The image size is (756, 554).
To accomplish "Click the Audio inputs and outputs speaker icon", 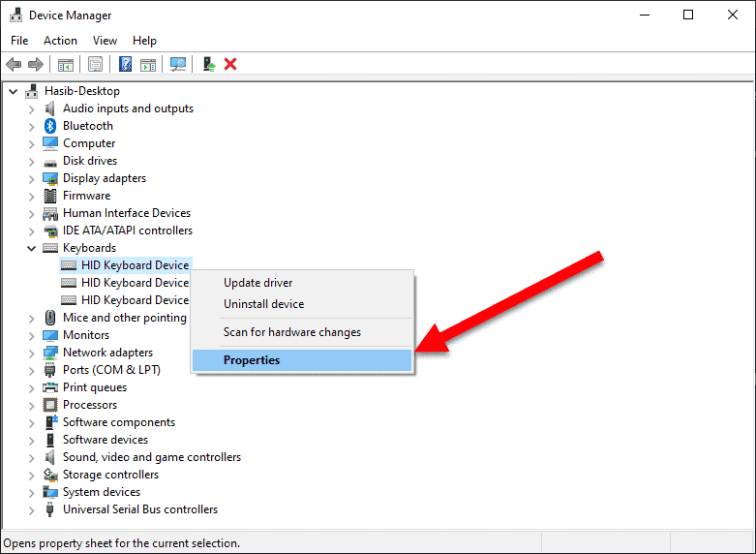I will (x=49, y=108).
